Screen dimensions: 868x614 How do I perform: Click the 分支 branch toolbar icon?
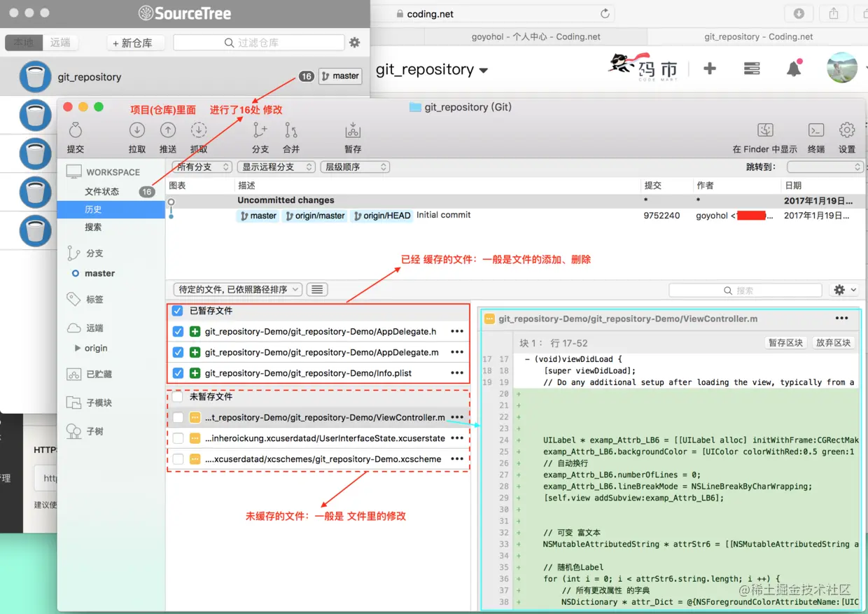[x=260, y=130]
